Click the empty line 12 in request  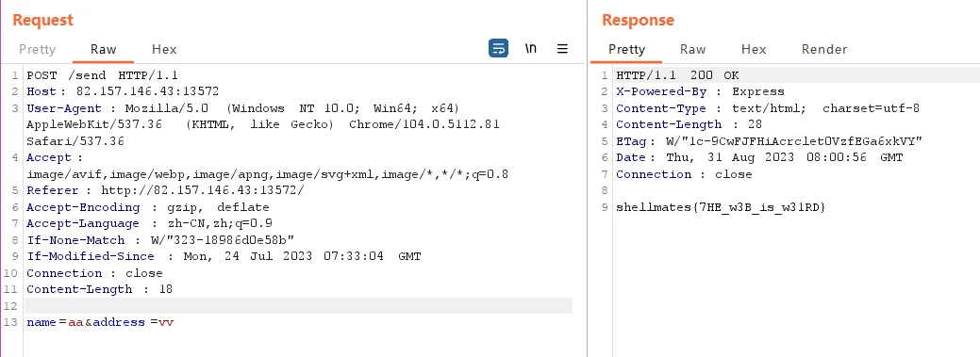point(299,306)
